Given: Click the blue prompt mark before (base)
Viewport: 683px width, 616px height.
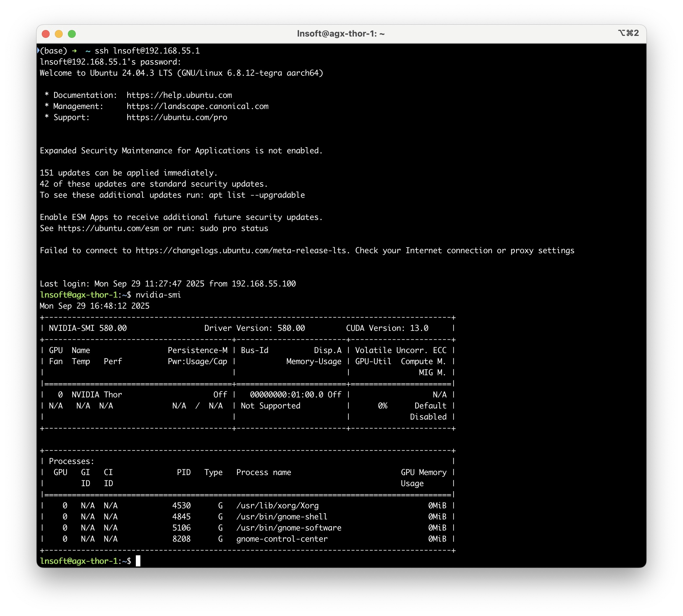Looking at the screenshot, I should tap(38, 51).
